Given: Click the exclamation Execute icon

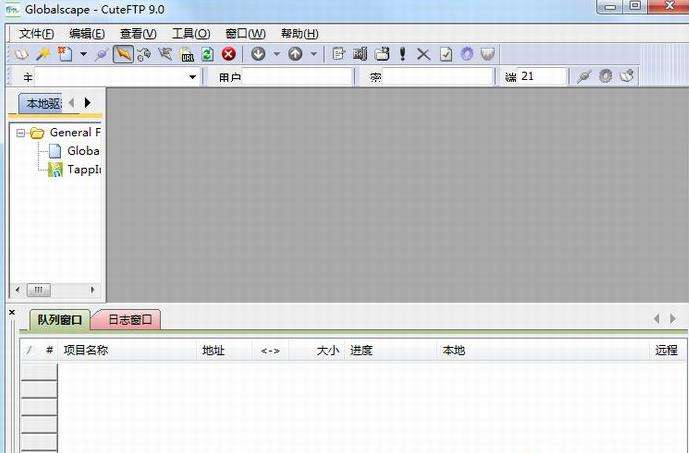Looking at the screenshot, I should [403, 54].
